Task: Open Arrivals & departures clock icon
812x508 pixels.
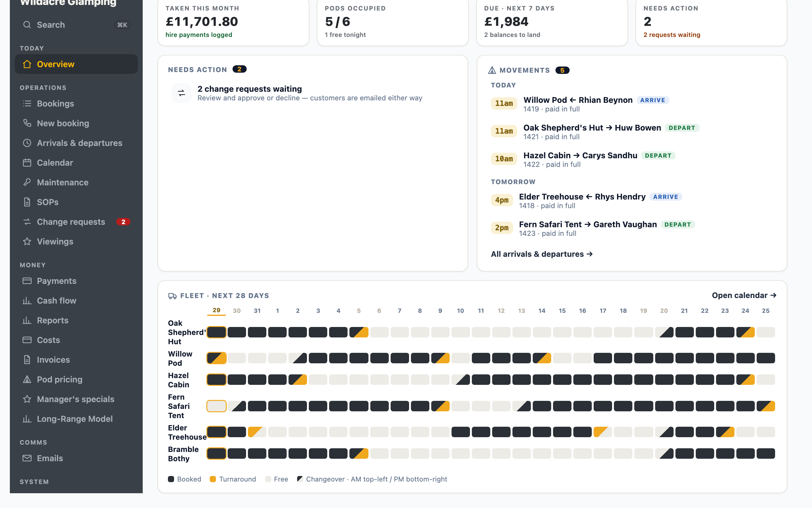Action: tap(27, 143)
